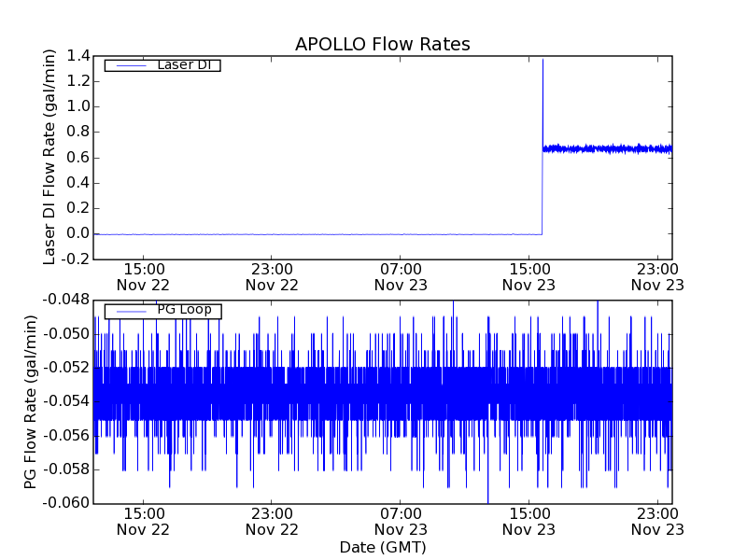This screenshot has width=747, height=560.
Task: Click the upper plot's 07:00 Nov 23 tick label
Action: coord(401,276)
